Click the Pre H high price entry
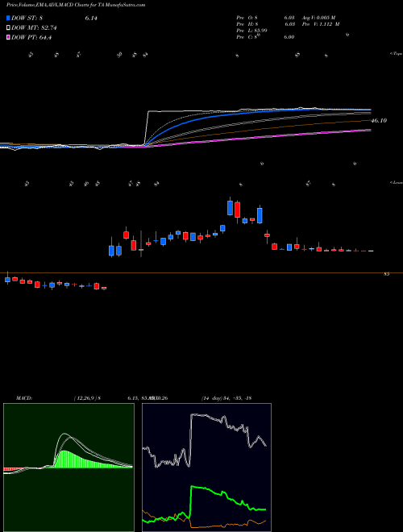Viewport: 403px width, 532px height. [x=266, y=24]
